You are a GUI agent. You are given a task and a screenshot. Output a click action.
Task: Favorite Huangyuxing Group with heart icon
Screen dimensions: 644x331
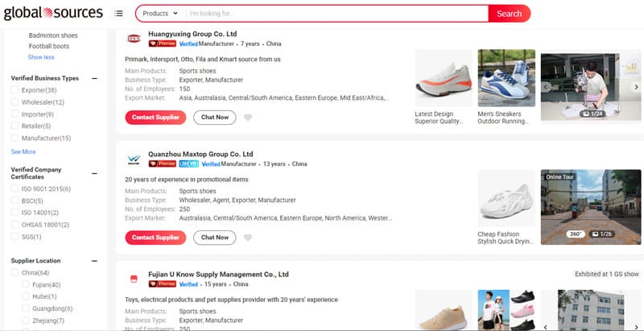pyautogui.click(x=248, y=118)
